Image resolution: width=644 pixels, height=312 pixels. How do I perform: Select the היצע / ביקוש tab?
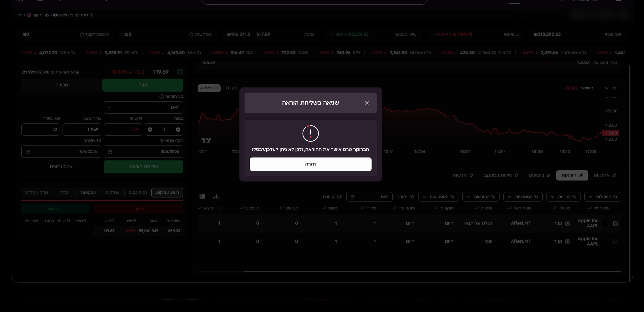pos(167,192)
